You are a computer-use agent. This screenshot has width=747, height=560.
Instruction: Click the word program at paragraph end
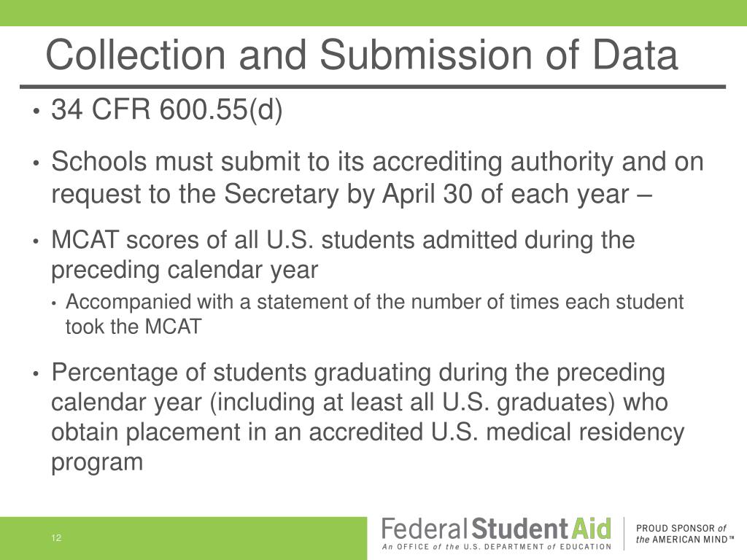tap(97, 462)
